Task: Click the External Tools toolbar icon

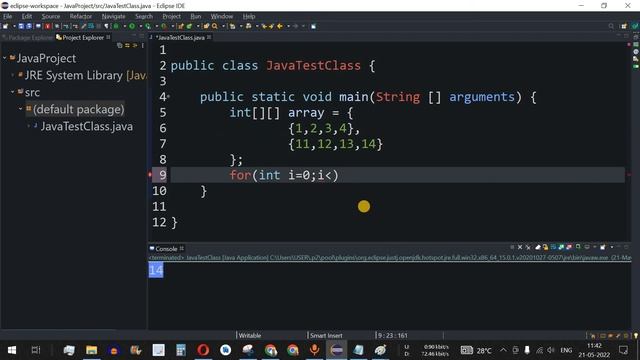Action: point(164,26)
